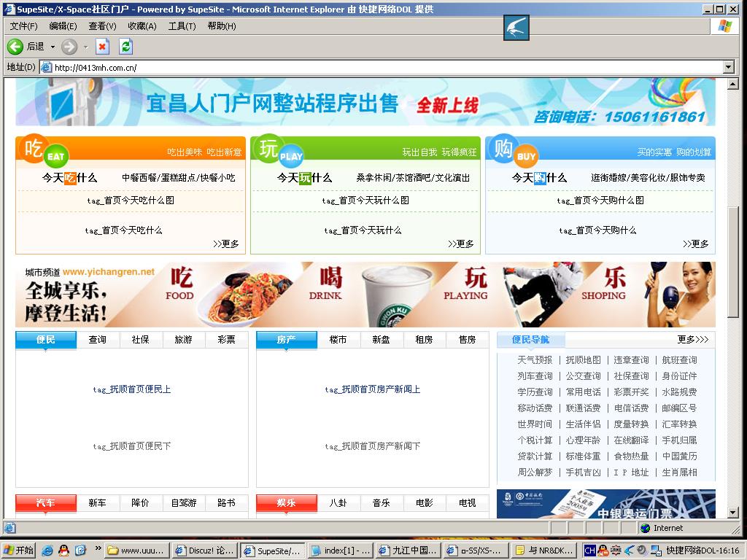Viewport: 747px width, 560px height.
Task: Select the 新盘 tab
Action: click(x=381, y=340)
